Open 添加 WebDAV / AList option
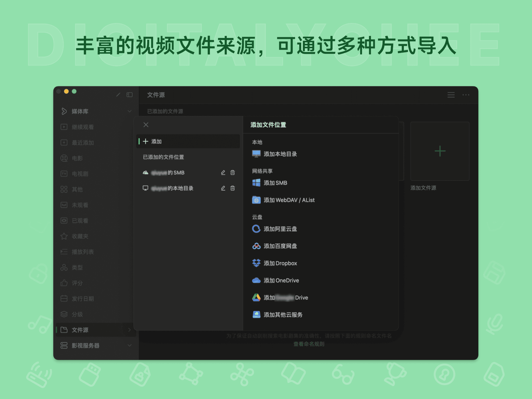The width and height of the screenshot is (532, 399). pos(256,200)
